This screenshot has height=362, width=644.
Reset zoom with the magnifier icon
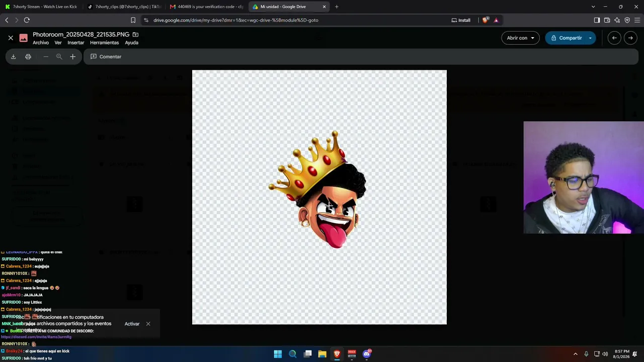(59, 57)
